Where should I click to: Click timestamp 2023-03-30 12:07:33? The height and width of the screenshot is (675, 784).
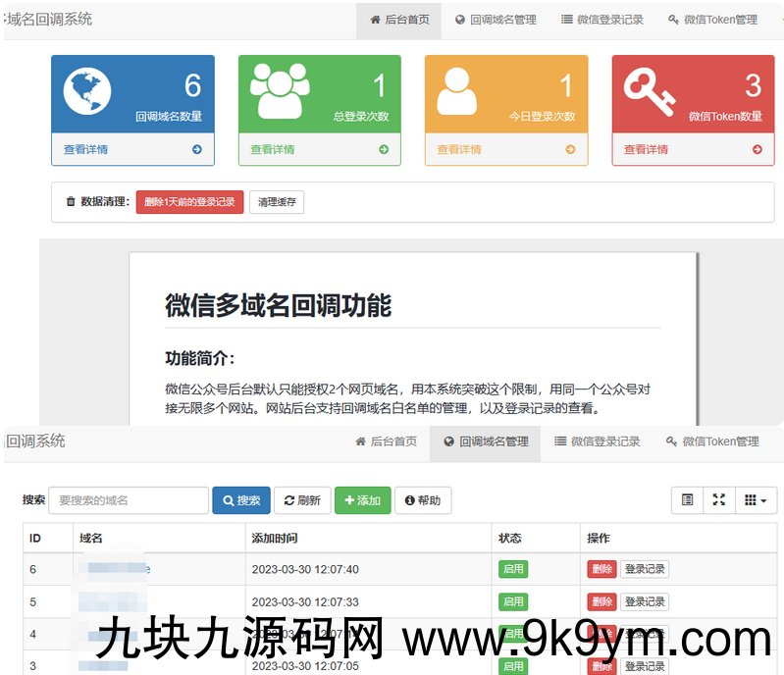click(305, 602)
